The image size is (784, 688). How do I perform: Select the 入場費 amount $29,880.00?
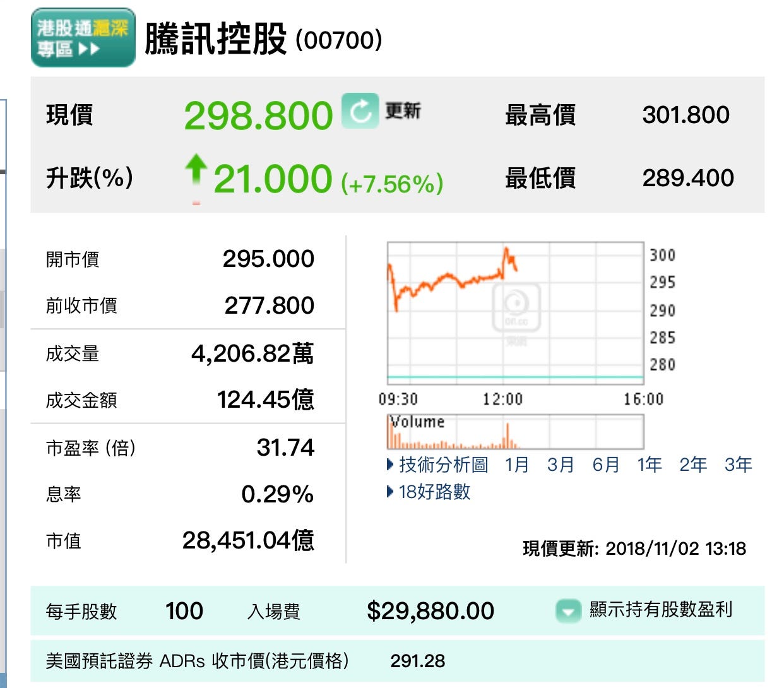coord(431,611)
